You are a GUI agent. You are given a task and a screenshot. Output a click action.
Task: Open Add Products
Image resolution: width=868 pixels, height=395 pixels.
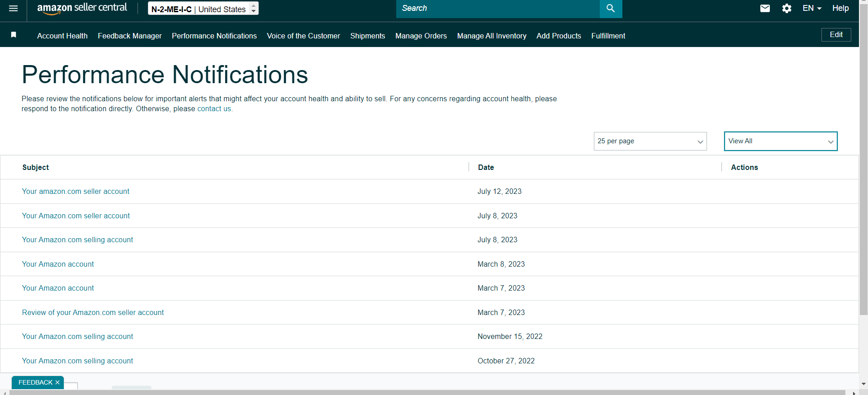click(559, 36)
